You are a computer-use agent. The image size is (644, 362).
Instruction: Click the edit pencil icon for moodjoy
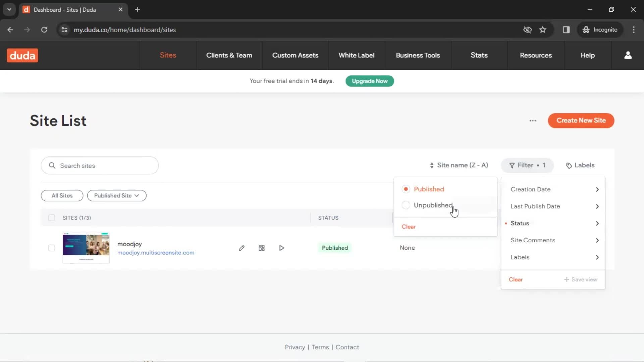coord(241,248)
